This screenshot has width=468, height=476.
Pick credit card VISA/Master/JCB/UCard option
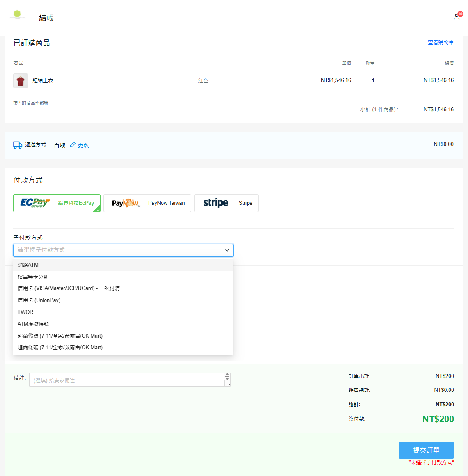point(69,288)
